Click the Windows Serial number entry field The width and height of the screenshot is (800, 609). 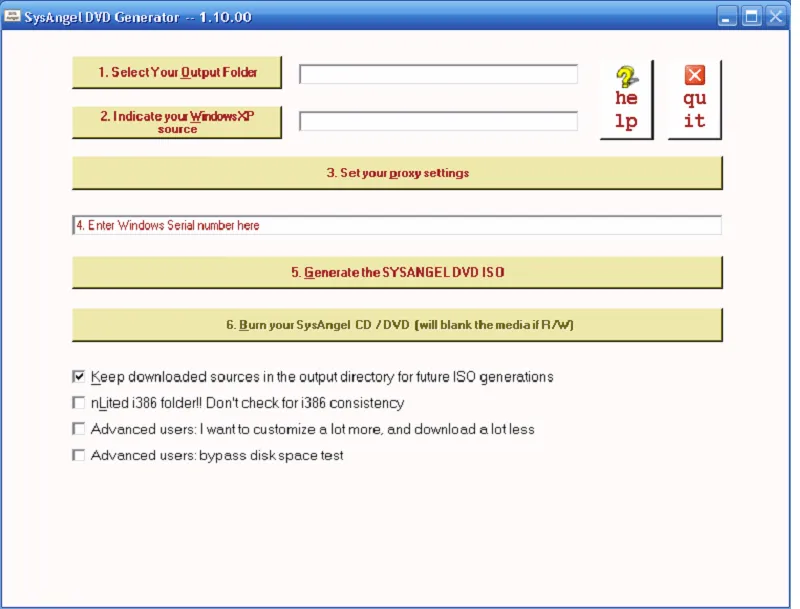tap(396, 225)
